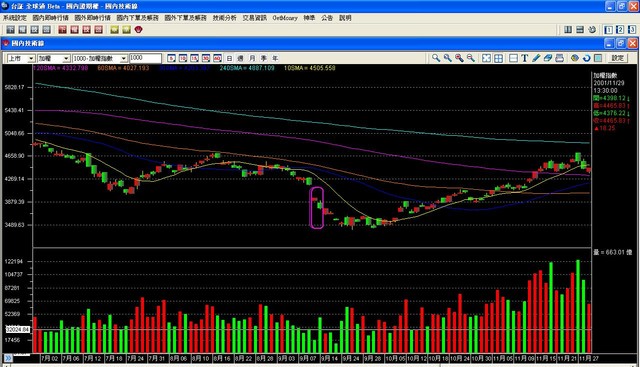The height and width of the screenshot is (367, 640).
Task: Click the fourth gray icon in the main toolbar
Action: pyautogui.click(x=47, y=30)
